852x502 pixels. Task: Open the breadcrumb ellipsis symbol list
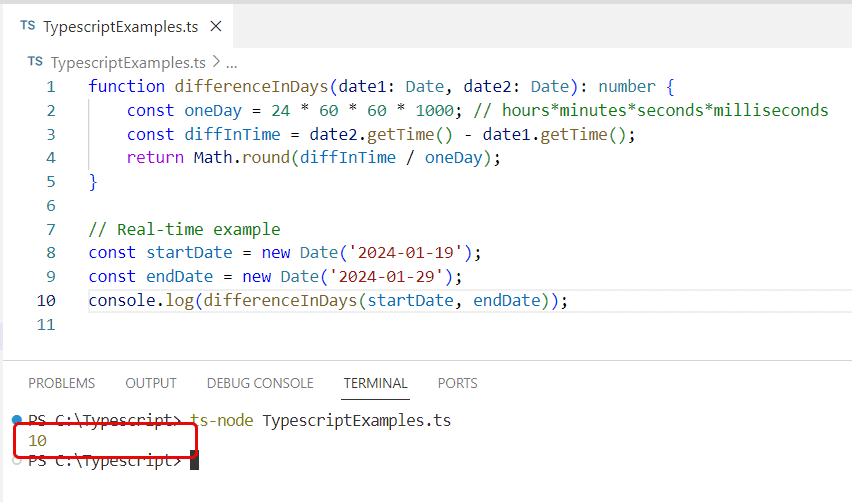tap(231, 63)
